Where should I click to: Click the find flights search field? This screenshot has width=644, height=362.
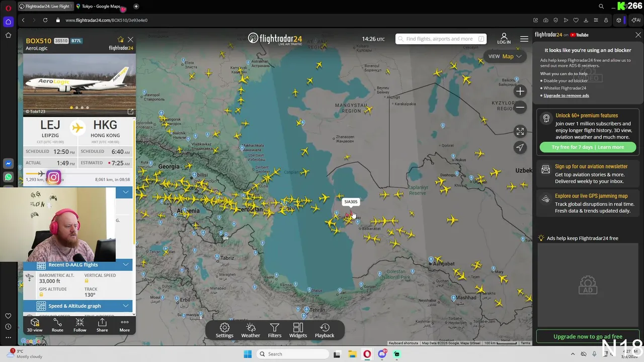(x=441, y=39)
